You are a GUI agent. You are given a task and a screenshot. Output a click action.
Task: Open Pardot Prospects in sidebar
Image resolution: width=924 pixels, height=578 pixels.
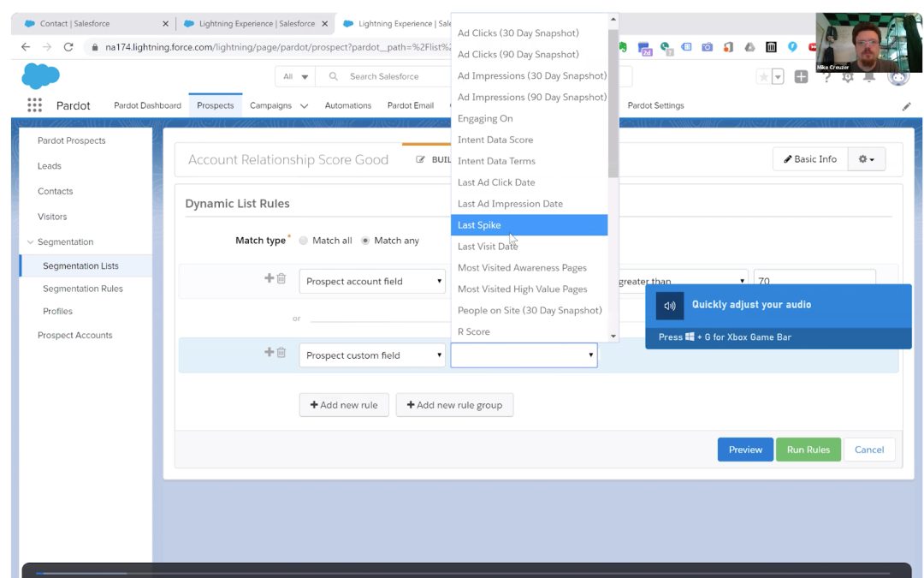pos(71,140)
